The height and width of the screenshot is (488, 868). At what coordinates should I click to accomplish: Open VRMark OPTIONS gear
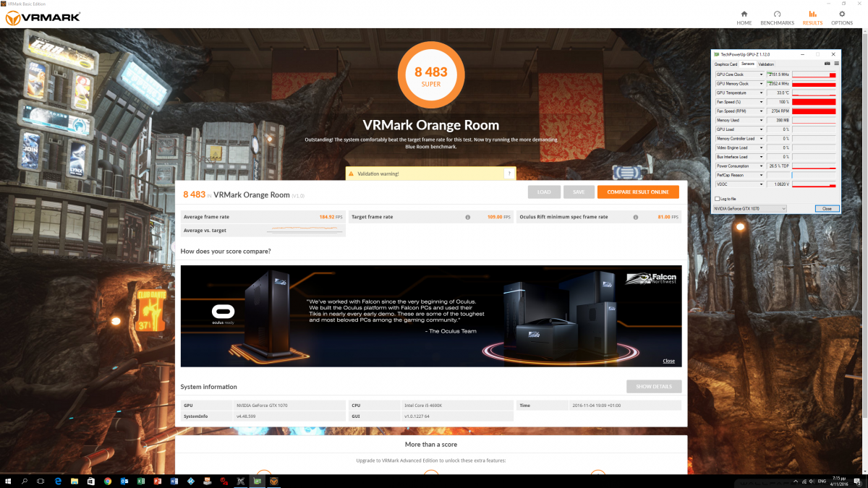click(x=841, y=17)
